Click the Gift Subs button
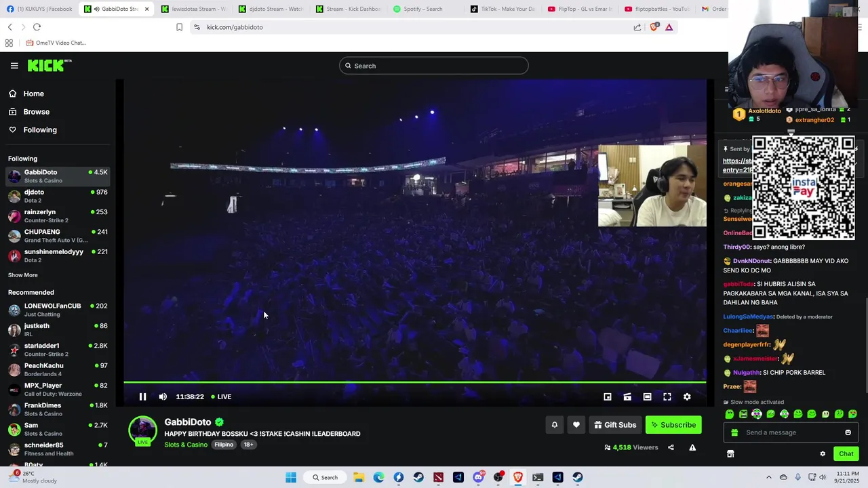Image resolution: width=868 pixels, height=488 pixels. pos(615,425)
